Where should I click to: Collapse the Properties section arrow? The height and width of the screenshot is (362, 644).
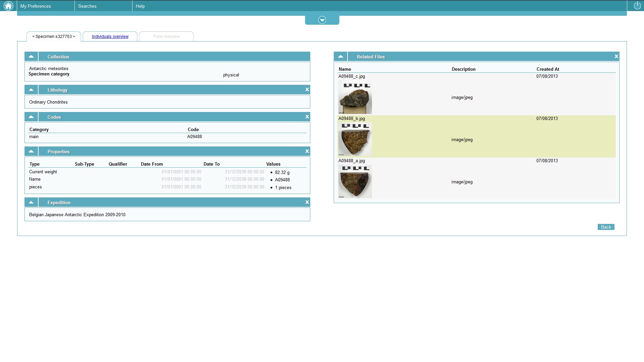coord(31,151)
